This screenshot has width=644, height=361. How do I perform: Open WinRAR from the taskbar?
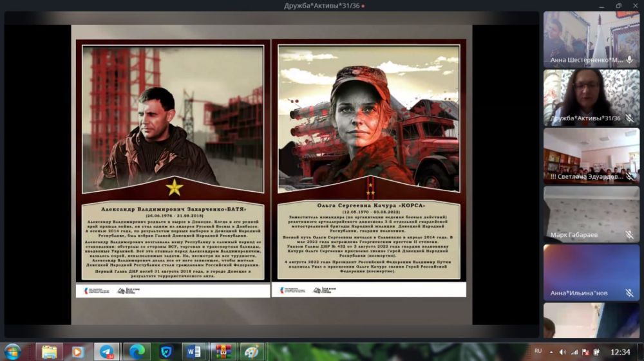point(223,351)
